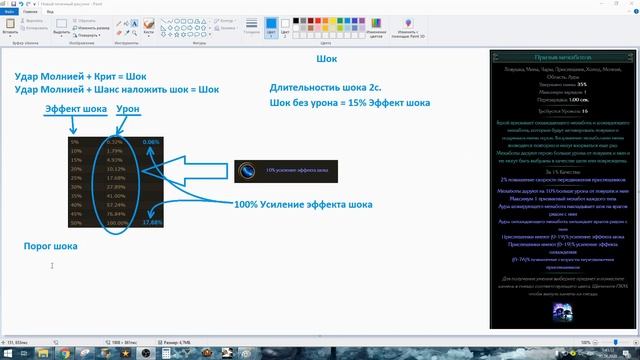The width and height of the screenshot is (640, 360).
Task: Click the Paste clipboard icon
Action: tap(10, 24)
